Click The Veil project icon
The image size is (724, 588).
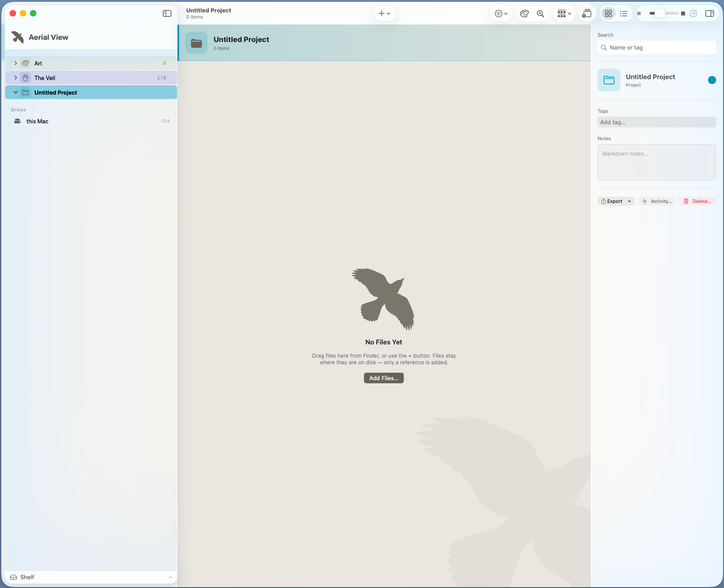coord(26,78)
